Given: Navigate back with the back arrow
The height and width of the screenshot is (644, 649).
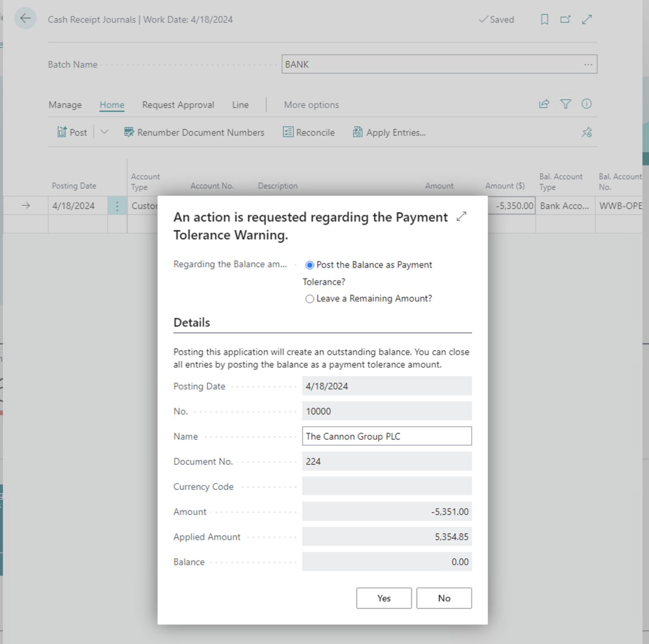Looking at the screenshot, I should 25,18.
